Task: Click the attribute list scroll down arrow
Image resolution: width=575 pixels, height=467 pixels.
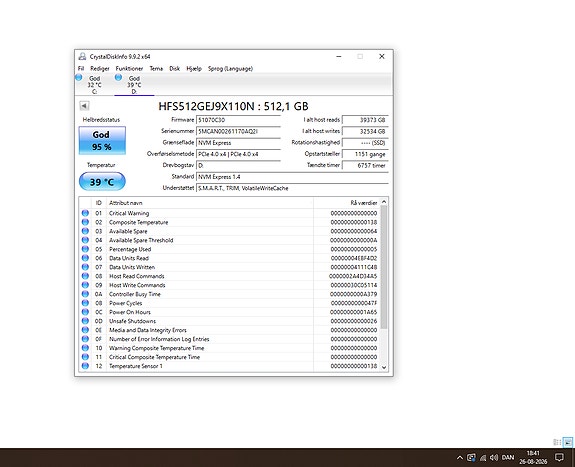Action: point(384,367)
